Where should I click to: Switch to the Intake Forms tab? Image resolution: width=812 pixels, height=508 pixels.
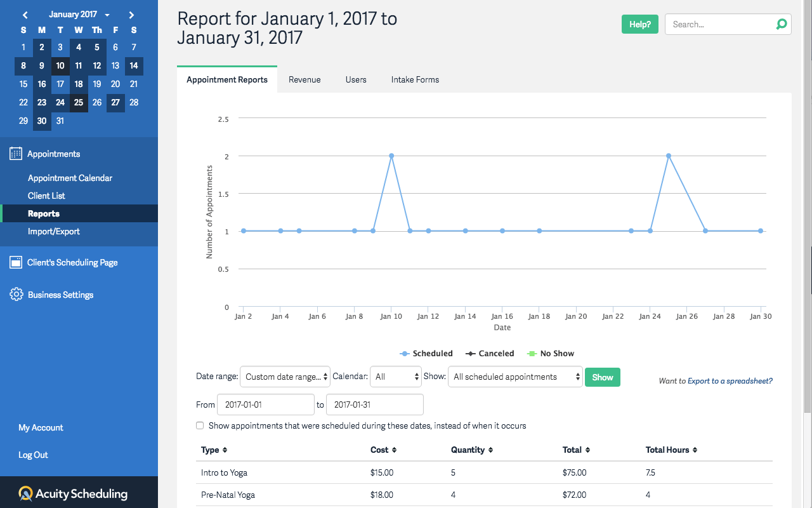coord(415,79)
